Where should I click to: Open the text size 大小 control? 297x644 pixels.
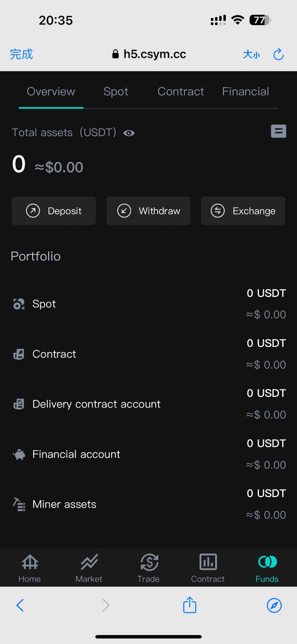point(252,54)
